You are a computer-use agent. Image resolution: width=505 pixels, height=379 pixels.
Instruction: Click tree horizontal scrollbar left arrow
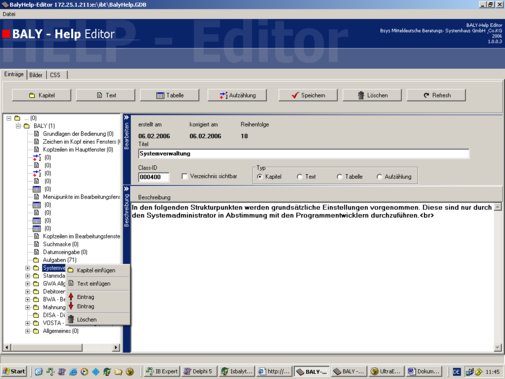click(7, 348)
